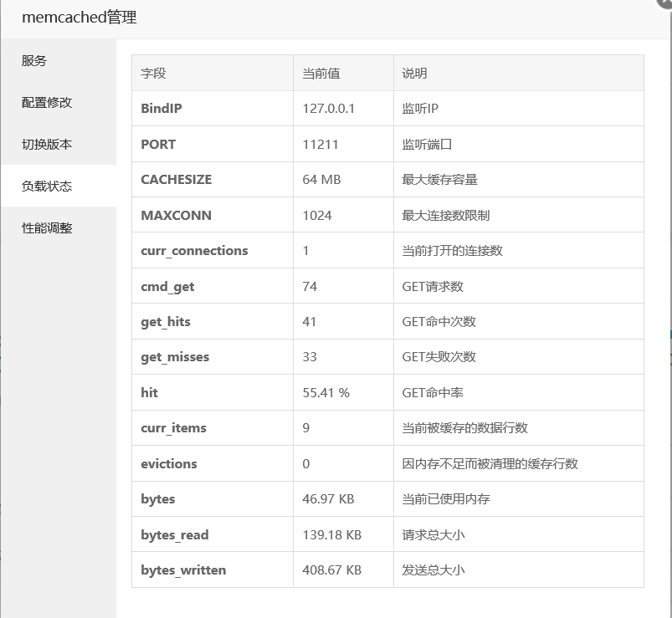
Task: Click the 字段 column header
Action: pos(153,74)
